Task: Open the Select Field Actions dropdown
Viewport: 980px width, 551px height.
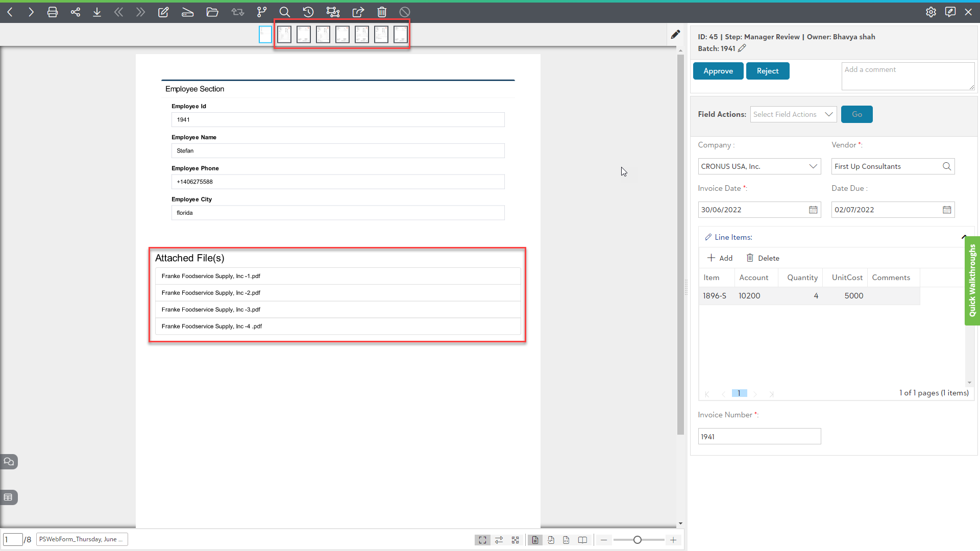Action: pos(793,114)
